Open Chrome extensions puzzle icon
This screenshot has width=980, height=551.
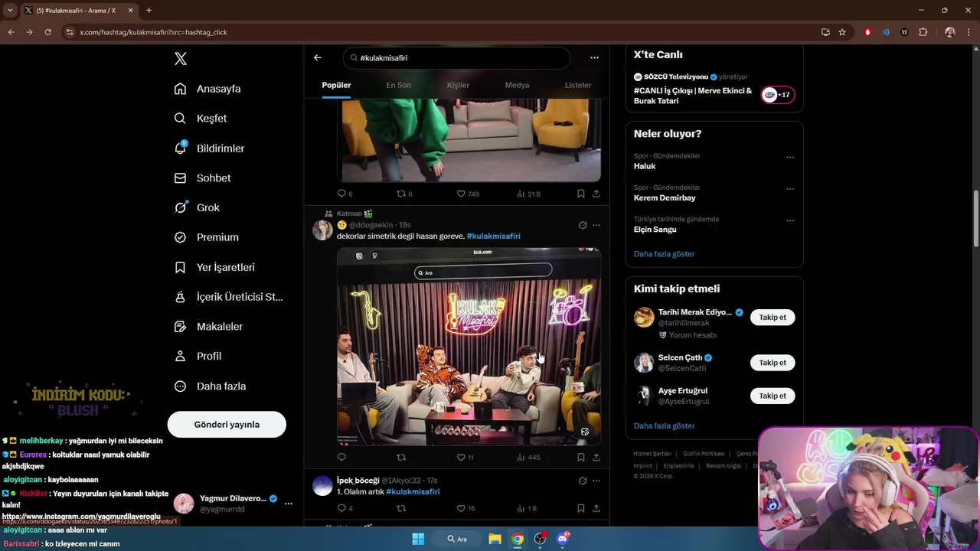(x=923, y=32)
